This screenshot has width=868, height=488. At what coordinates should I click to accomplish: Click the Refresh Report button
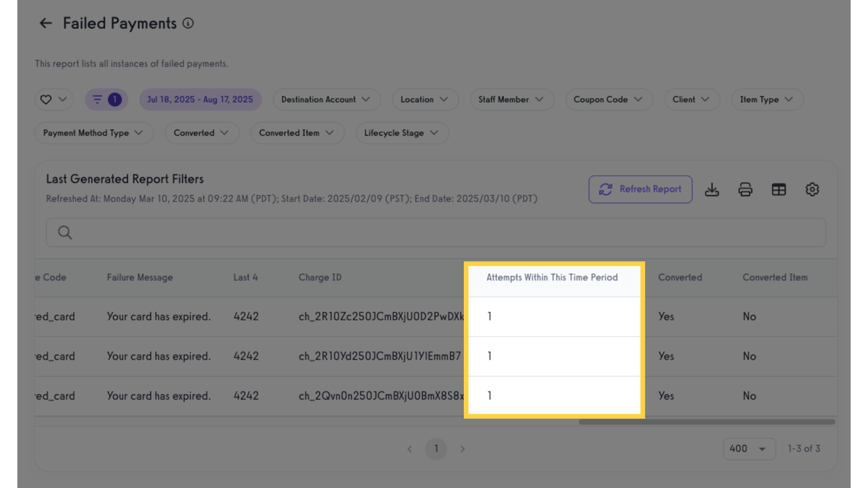(x=641, y=189)
